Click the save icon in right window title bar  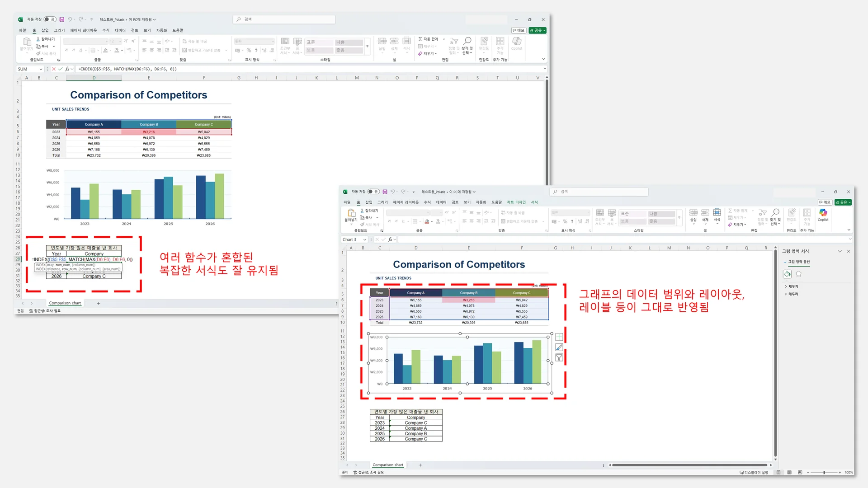pos(385,192)
